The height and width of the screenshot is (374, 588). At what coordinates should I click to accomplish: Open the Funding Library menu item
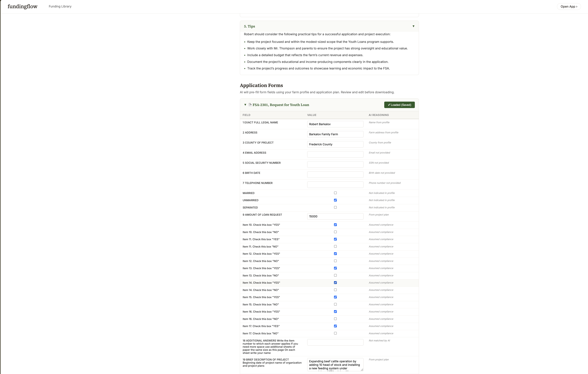point(60,7)
